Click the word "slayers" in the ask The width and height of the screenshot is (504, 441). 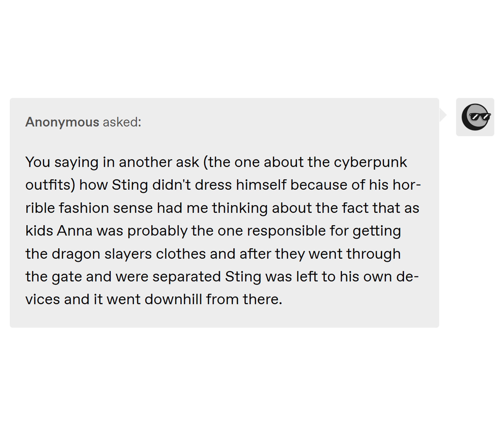click(128, 254)
